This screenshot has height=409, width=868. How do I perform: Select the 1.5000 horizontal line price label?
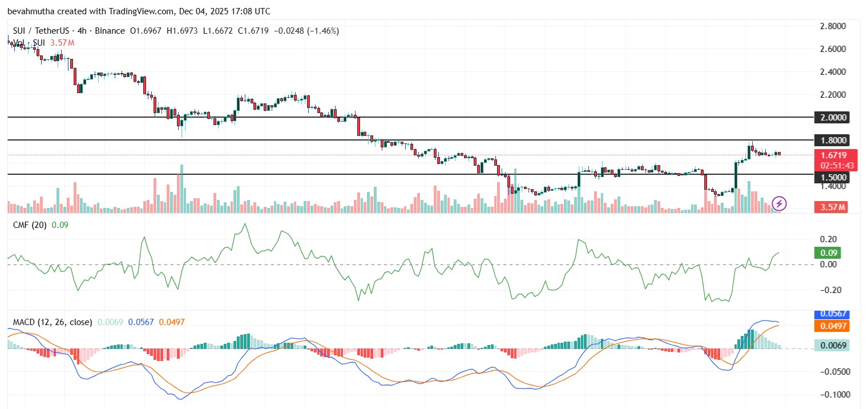(832, 178)
